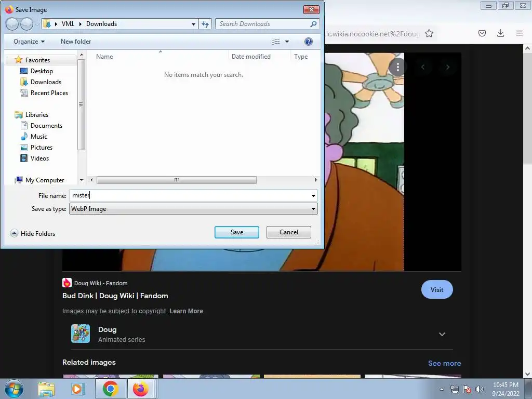Open Downloads in Favorites

(46, 82)
